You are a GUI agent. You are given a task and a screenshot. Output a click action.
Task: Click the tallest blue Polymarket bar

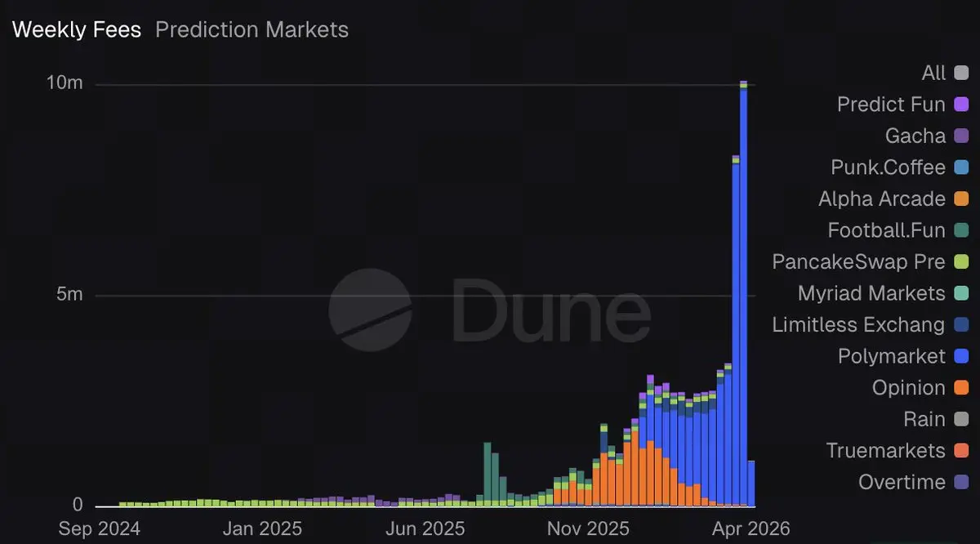click(743, 297)
